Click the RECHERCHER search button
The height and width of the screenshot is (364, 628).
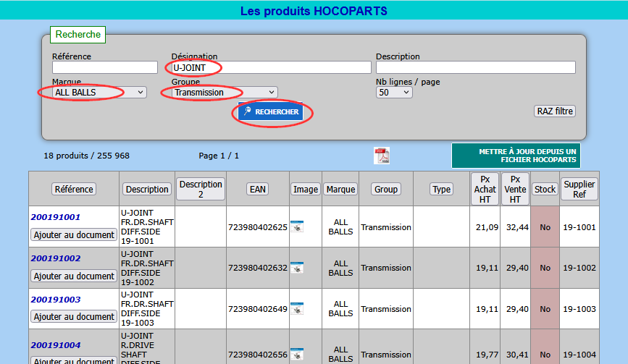click(271, 111)
